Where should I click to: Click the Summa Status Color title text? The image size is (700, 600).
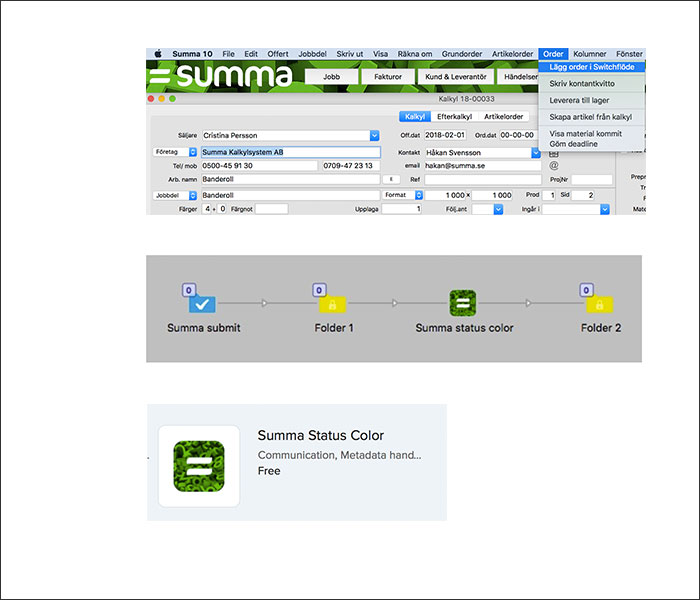(321, 435)
